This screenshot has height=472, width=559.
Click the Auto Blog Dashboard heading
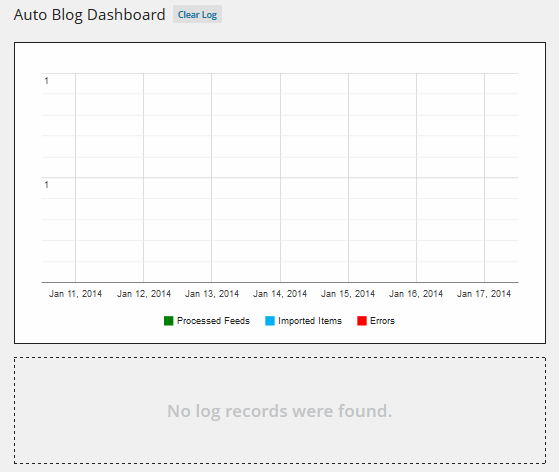tap(89, 15)
